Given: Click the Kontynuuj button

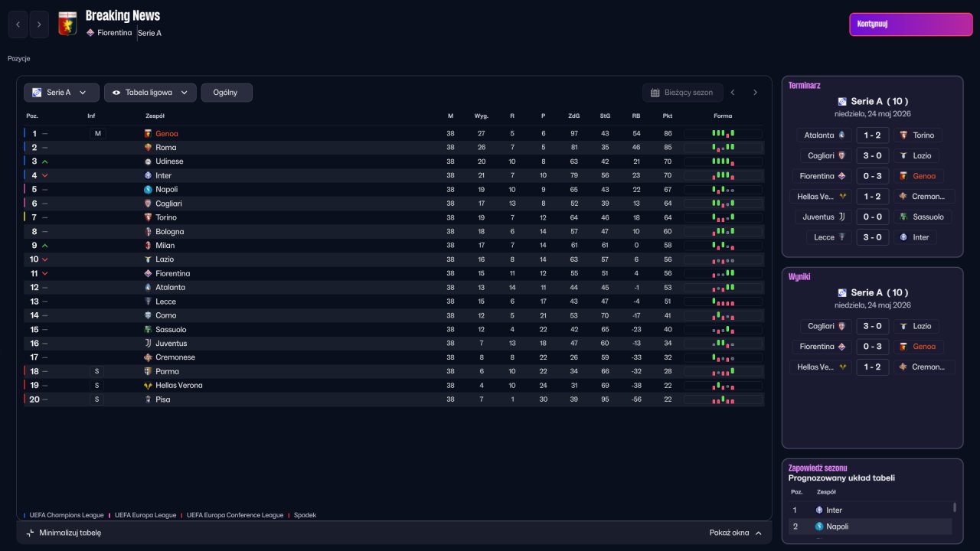Looking at the screenshot, I should point(911,24).
